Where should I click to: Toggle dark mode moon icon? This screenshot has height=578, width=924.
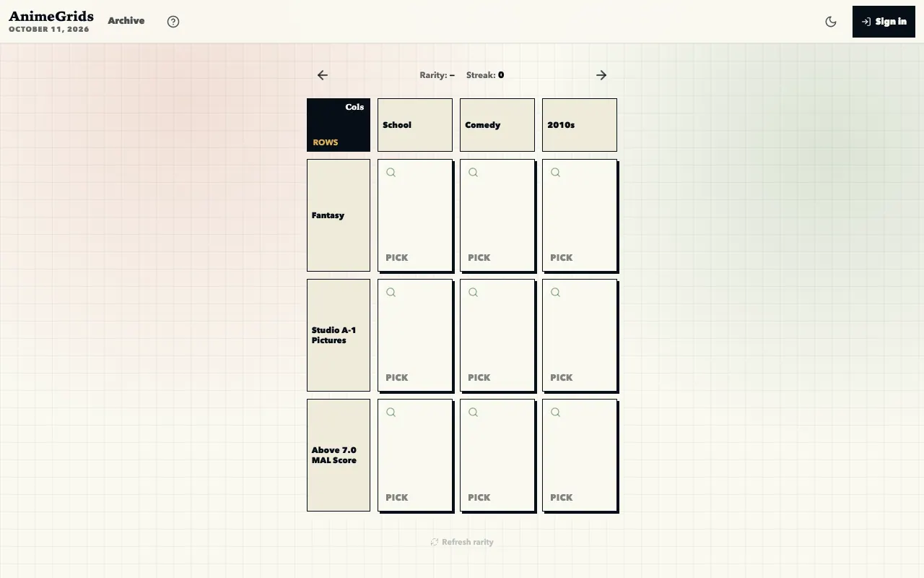831,22
